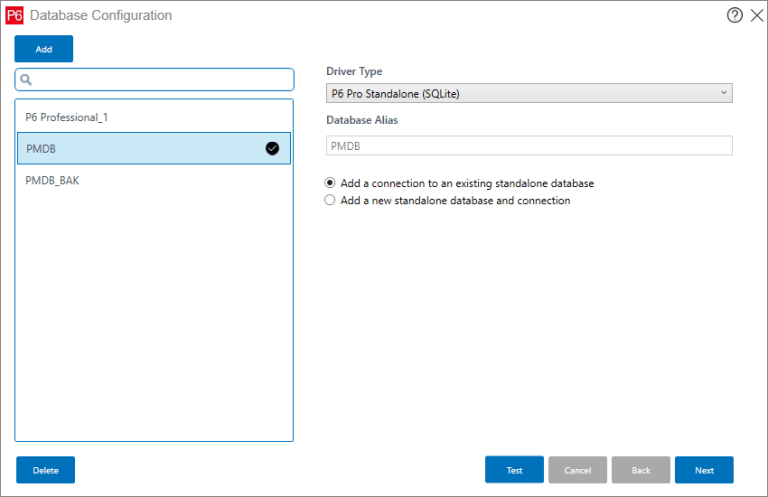The width and height of the screenshot is (768, 497).
Task: Select the PMDB database entry
Action: tap(154, 148)
